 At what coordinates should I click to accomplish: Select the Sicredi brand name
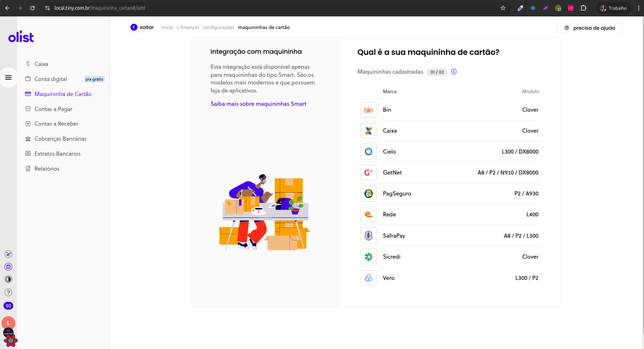[x=392, y=257]
